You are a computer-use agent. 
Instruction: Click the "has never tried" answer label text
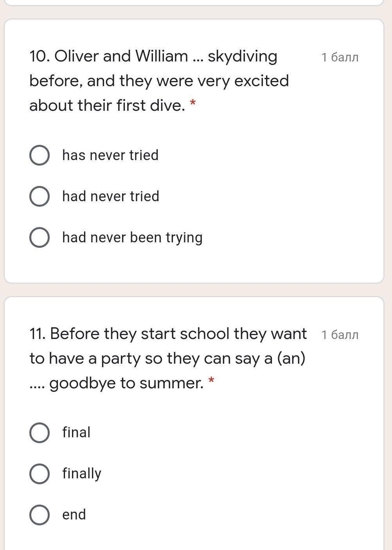[x=110, y=155]
